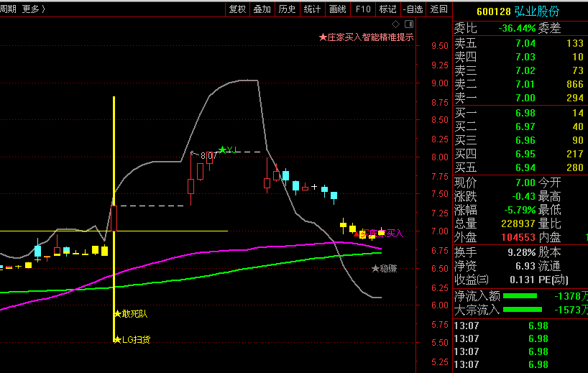The height and width of the screenshot is (373, 588).
Task: Click the 涨幅 value -5.79%
Action: click(520, 210)
